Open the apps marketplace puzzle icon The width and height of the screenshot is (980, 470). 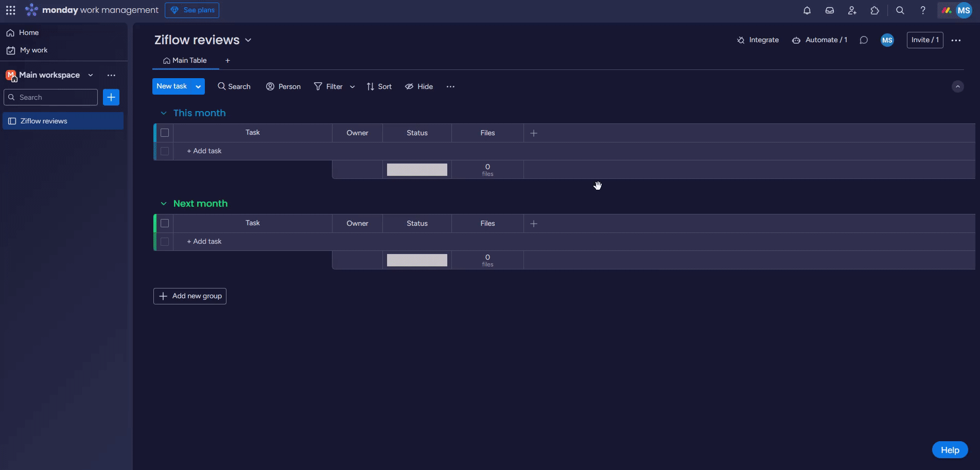point(875,10)
